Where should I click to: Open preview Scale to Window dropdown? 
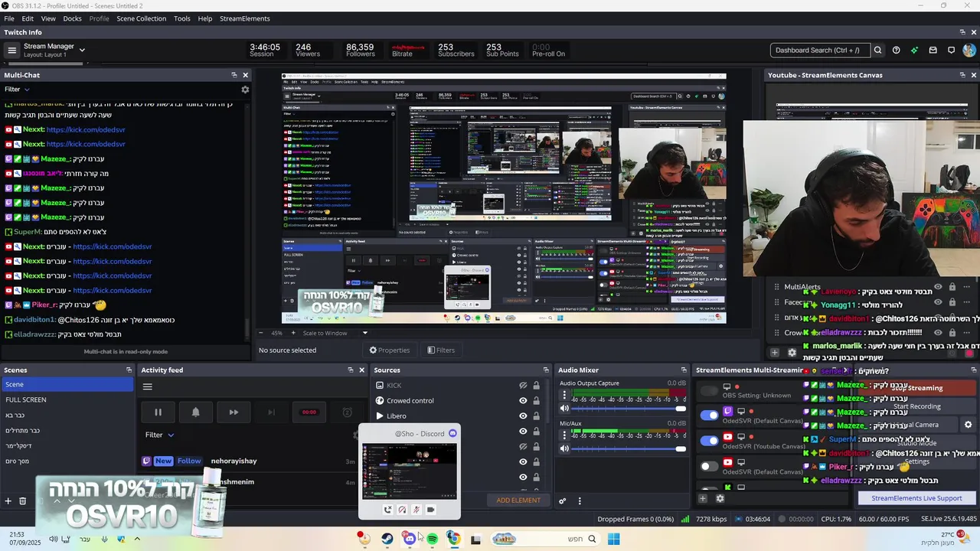click(335, 333)
